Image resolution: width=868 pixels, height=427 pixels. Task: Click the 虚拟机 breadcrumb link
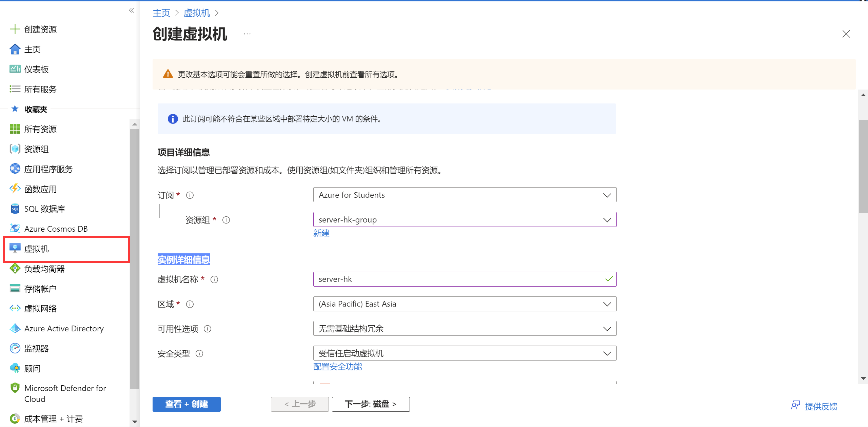[x=197, y=13]
